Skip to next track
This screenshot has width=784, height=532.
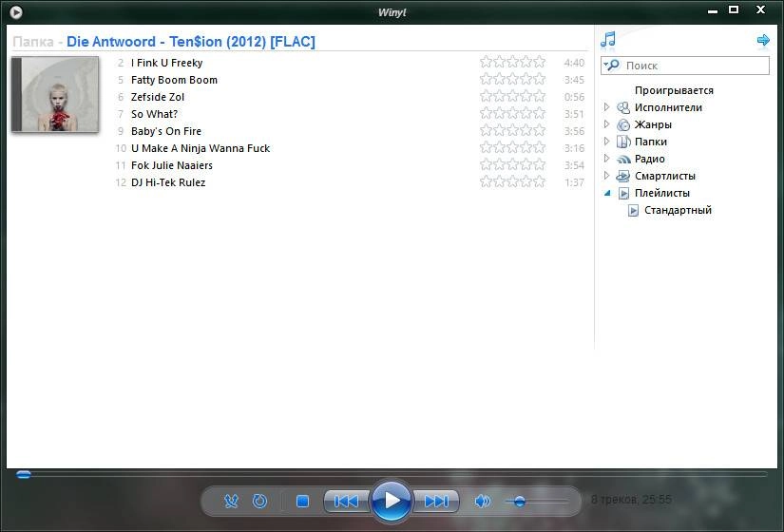[436, 501]
